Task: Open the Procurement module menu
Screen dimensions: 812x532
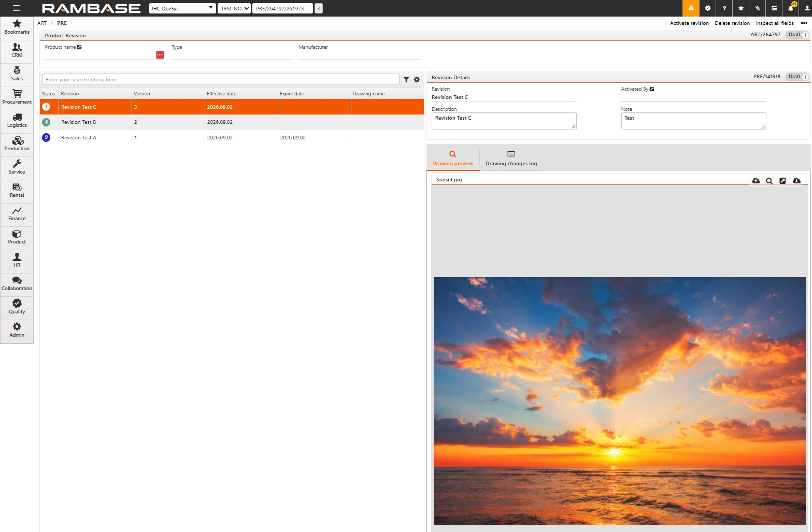Action: point(17,97)
